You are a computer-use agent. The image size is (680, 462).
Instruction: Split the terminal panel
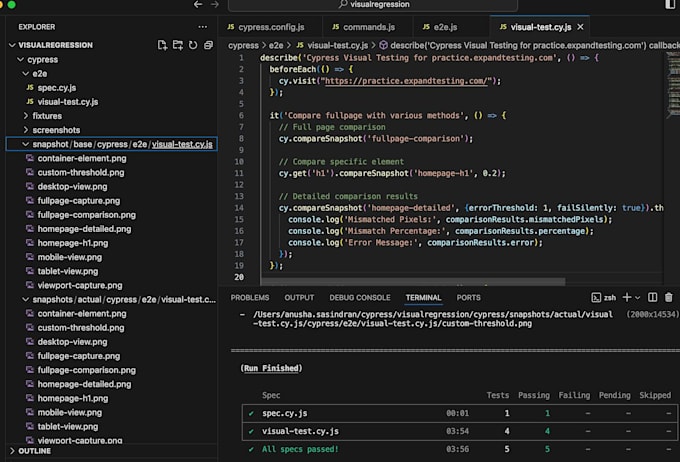pyautogui.click(x=652, y=297)
